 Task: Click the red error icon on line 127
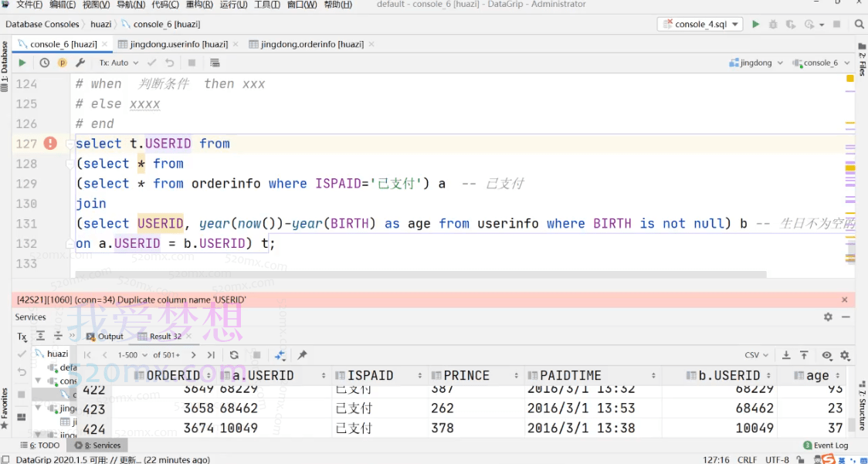point(50,143)
